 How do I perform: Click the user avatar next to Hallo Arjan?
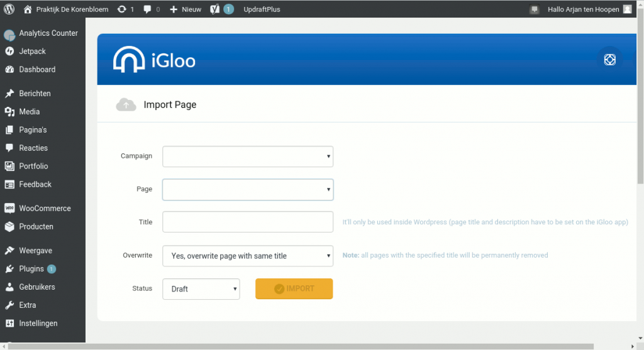627,9
